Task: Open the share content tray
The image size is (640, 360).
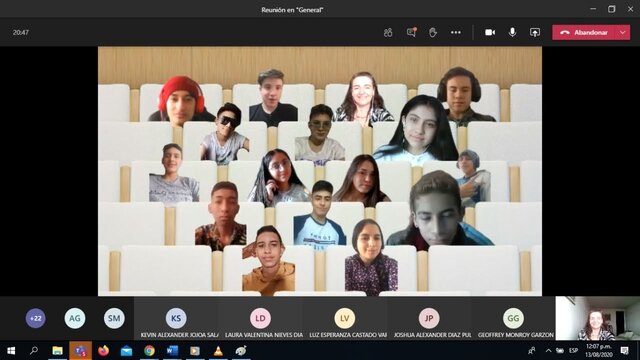Action: tap(535, 32)
